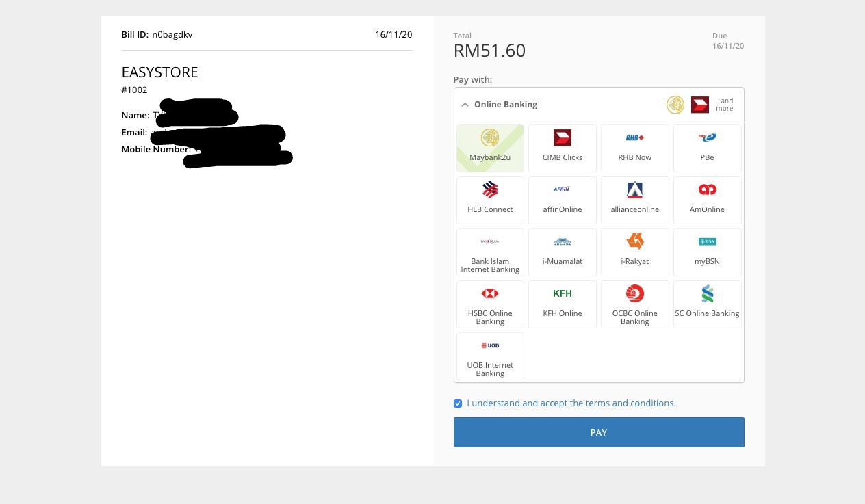Uncheck the terms and conditions checkbox
Screen dimensions: 865x504
pos(458,403)
